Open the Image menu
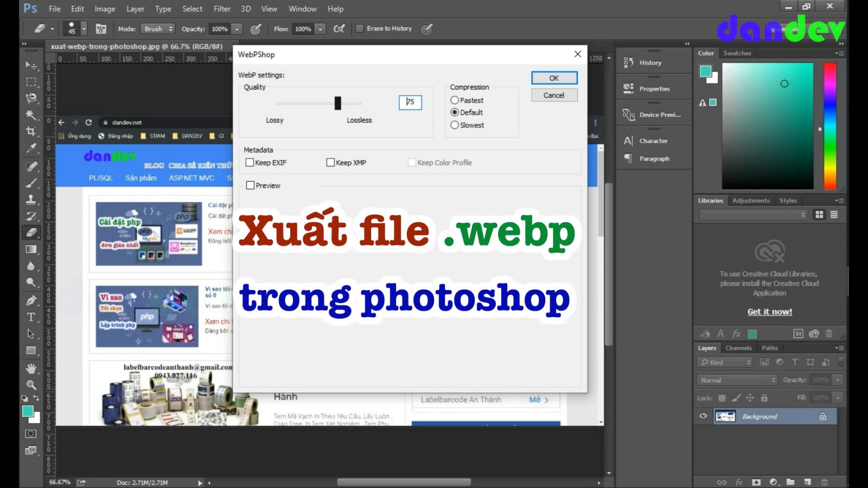 105,9
